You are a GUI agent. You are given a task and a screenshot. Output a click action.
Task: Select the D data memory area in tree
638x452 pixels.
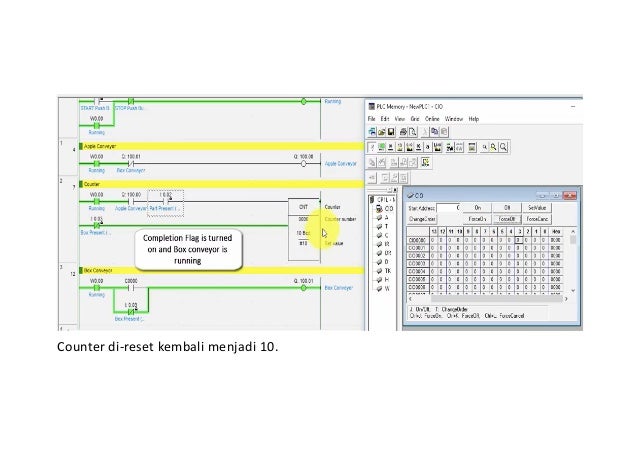pyautogui.click(x=382, y=262)
